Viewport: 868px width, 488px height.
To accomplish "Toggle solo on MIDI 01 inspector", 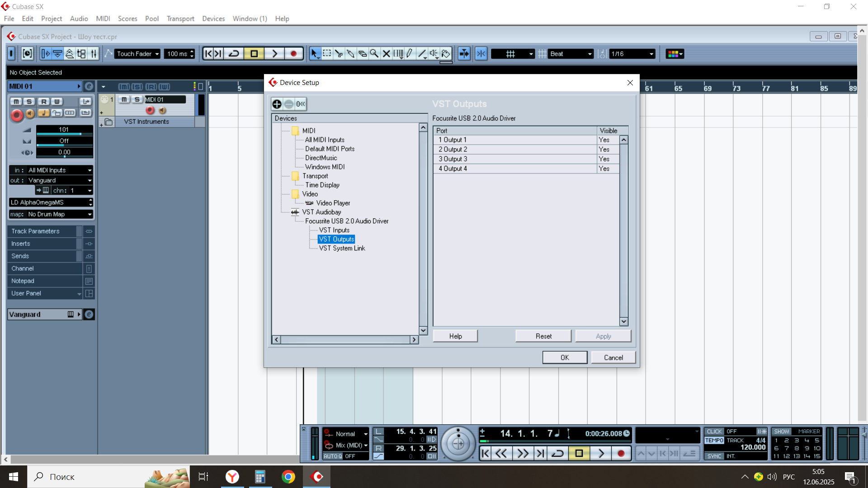I will pos(29,102).
